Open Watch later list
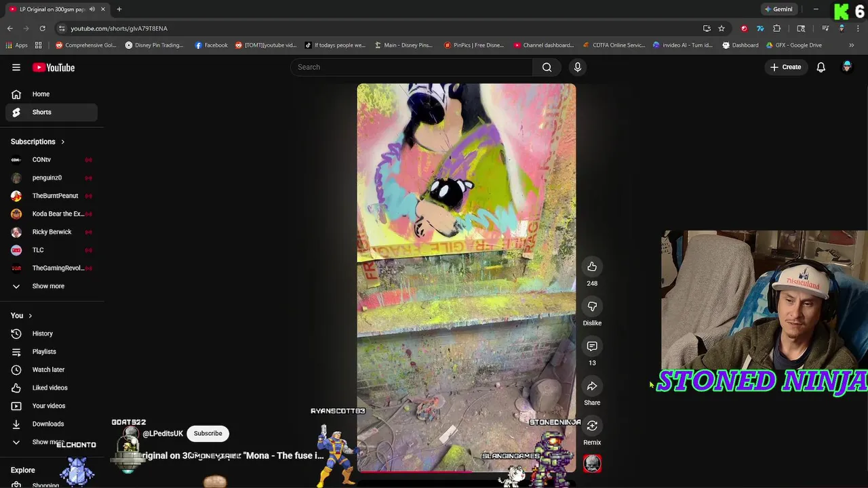 click(52, 369)
